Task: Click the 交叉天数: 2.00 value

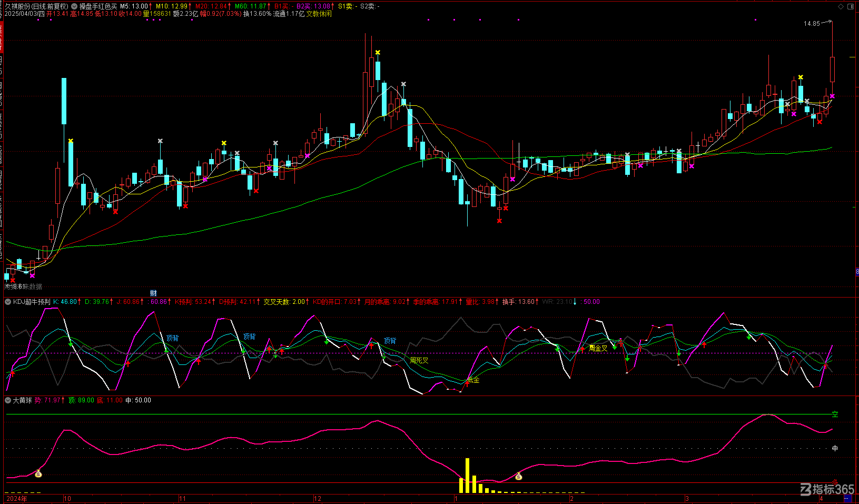Action: coord(284,302)
